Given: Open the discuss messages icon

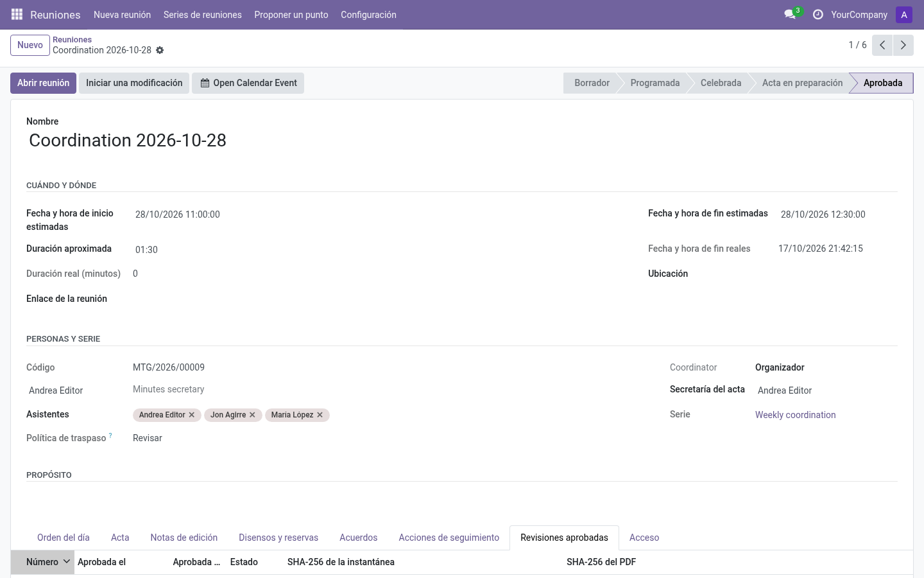Looking at the screenshot, I should [x=790, y=14].
